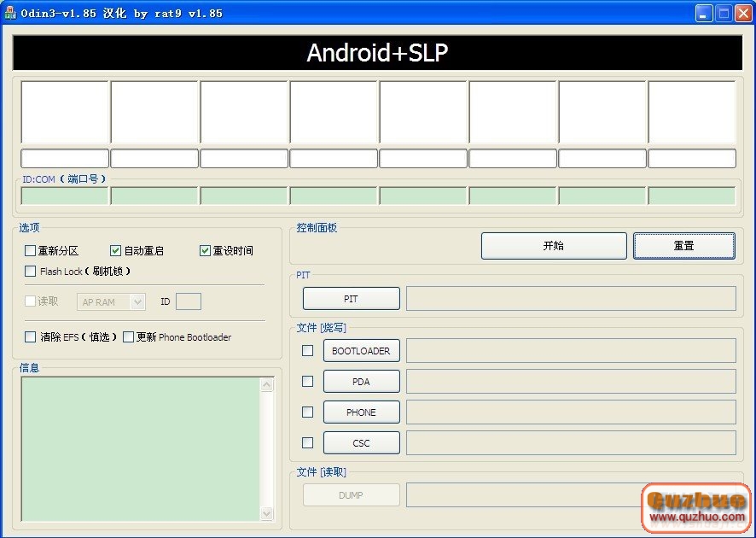
Task: Click the CSC file button
Action: (361, 443)
